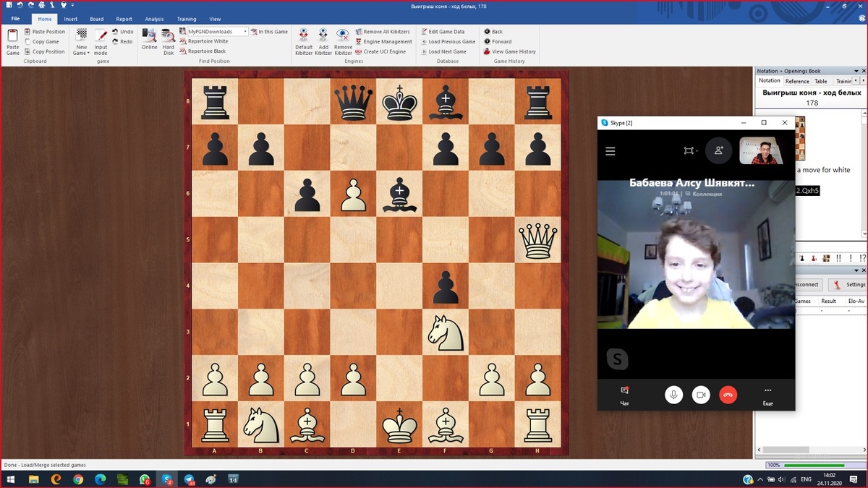The height and width of the screenshot is (488, 868).
Task: Go Forward in game history
Action: pos(497,42)
